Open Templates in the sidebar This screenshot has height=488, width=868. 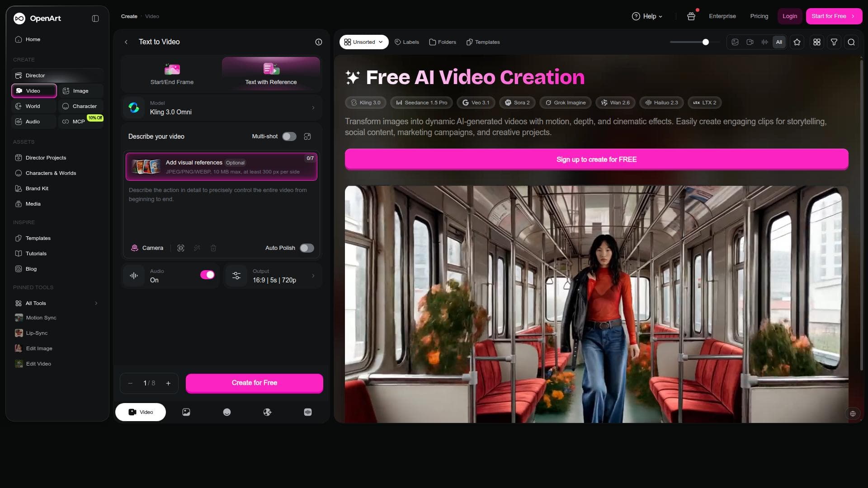pos(38,238)
